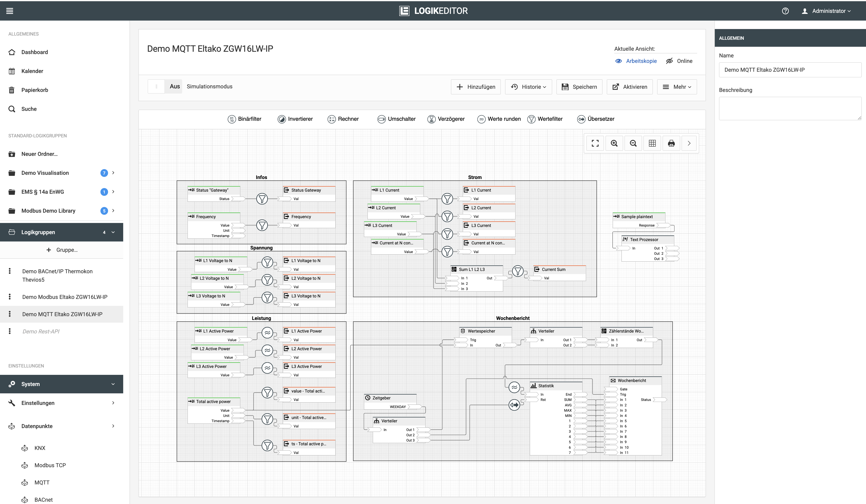The width and height of the screenshot is (866, 504).
Task: Click the Speichern button
Action: click(x=579, y=87)
